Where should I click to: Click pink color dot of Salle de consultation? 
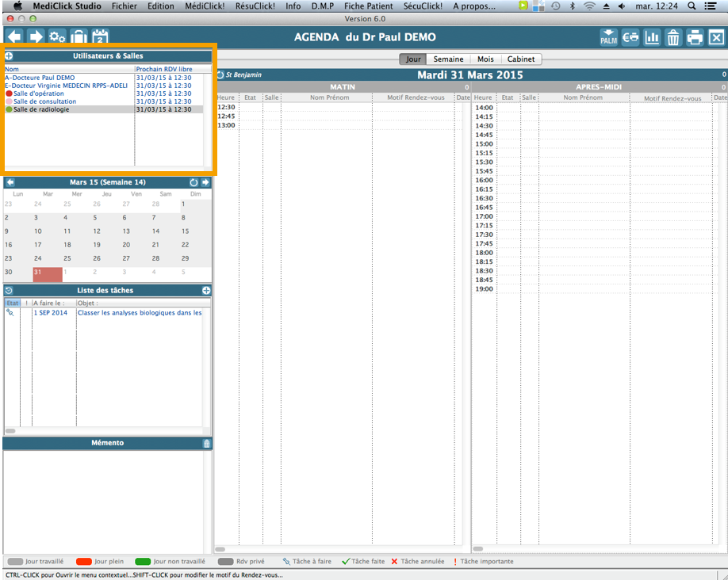[x=9, y=101]
